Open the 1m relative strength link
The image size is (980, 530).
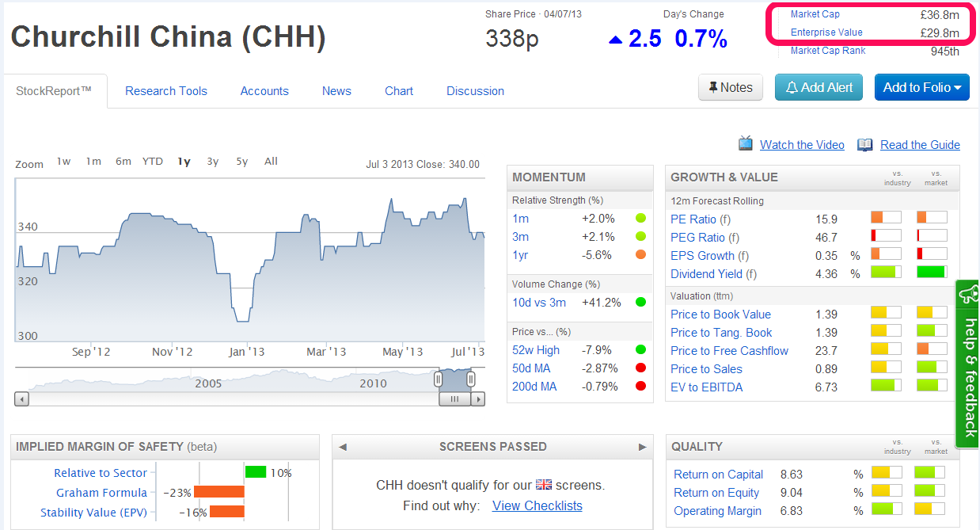(520, 219)
